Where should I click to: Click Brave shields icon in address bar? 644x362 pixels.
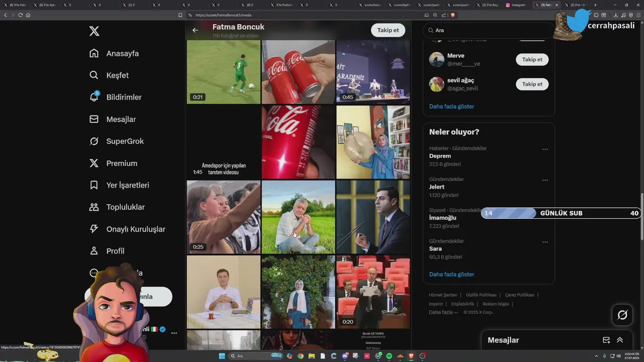452,15
